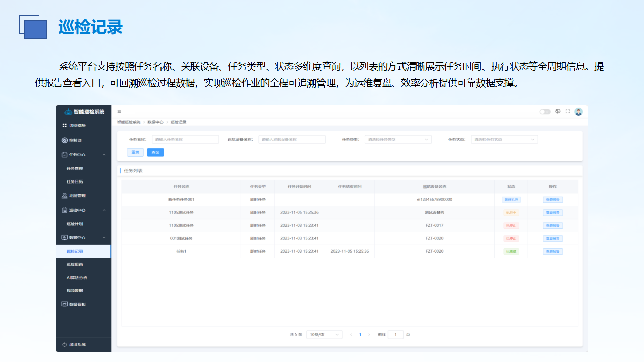Click the FZT-0017 device cell
Viewport: 644px width, 362px height.
(434, 225)
